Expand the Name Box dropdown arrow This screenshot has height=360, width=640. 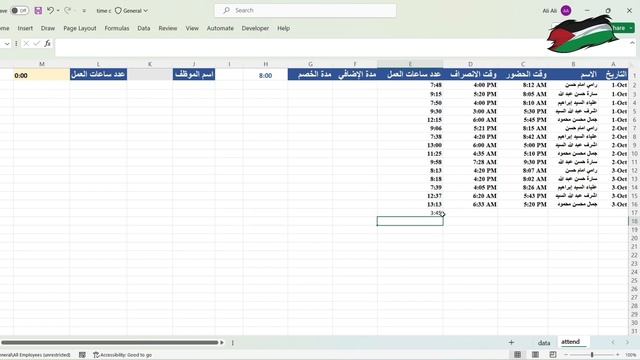(x=7, y=44)
